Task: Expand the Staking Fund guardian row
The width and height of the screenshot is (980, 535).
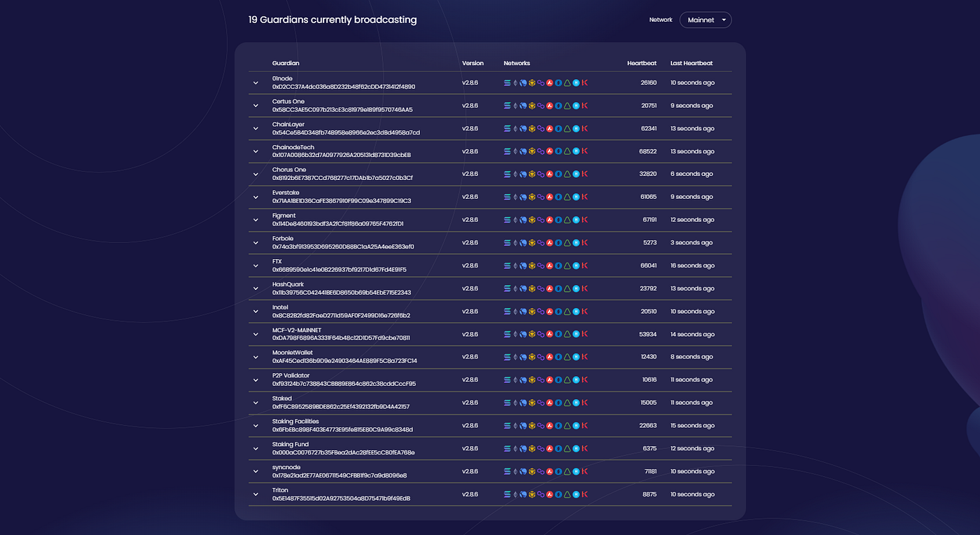Action: click(x=256, y=449)
